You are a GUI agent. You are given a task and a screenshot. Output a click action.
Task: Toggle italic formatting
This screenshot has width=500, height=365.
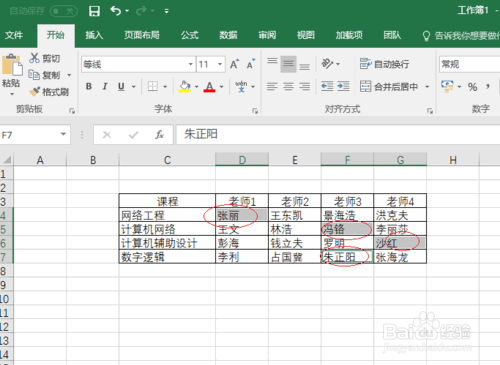pos(105,86)
